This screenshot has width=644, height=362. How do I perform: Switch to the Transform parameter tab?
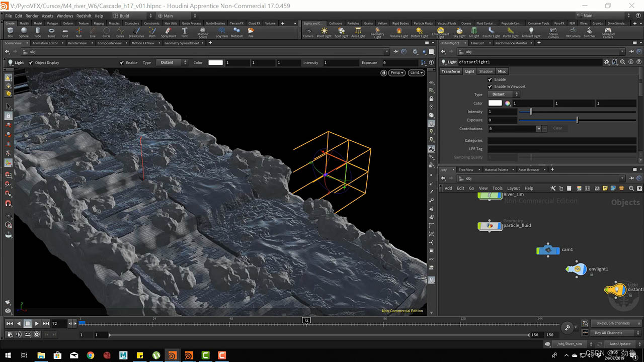pos(451,71)
